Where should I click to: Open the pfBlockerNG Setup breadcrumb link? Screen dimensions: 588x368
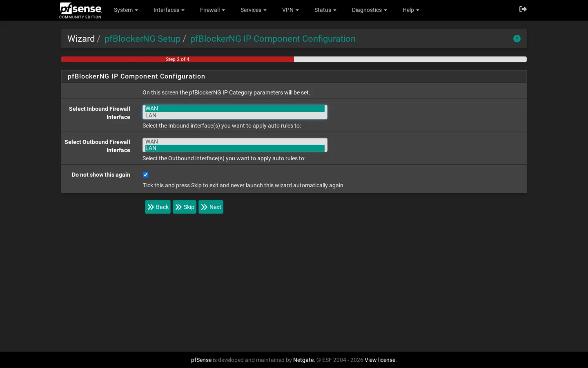(143, 39)
